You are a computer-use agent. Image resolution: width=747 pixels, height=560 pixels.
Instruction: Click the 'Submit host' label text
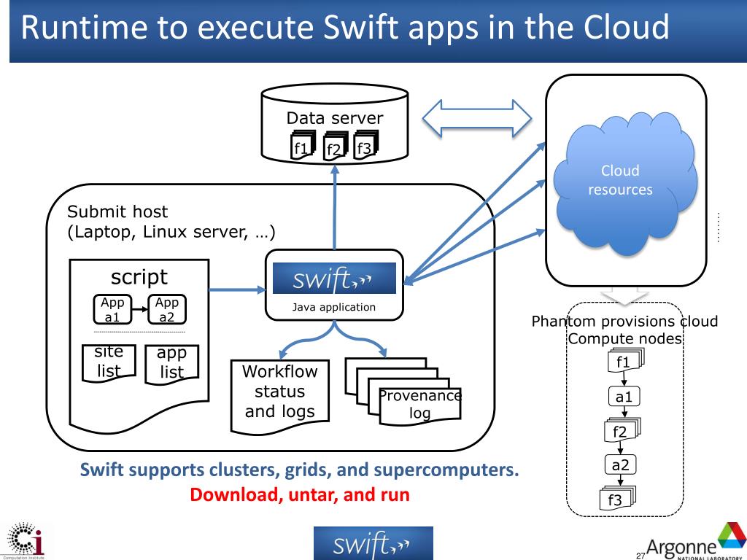point(117,211)
